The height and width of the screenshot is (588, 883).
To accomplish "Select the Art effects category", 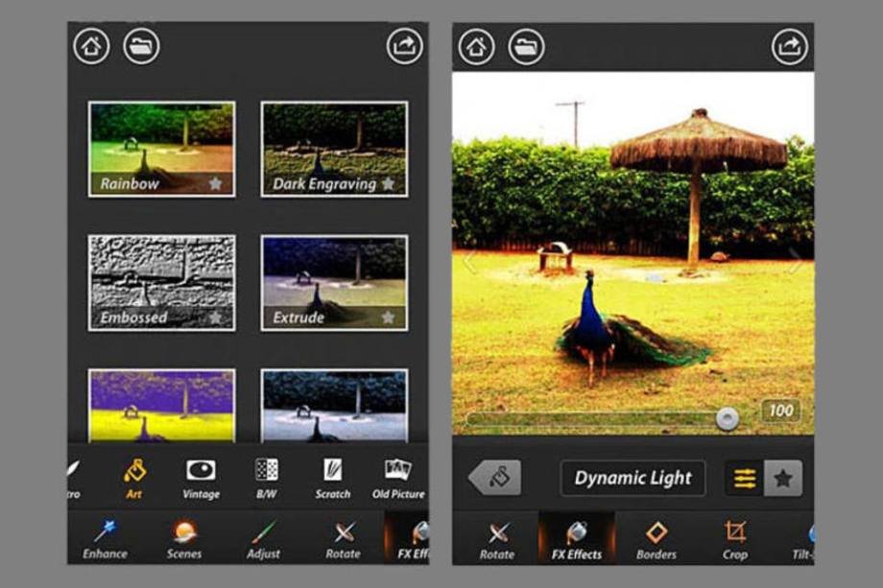I will pos(134,477).
